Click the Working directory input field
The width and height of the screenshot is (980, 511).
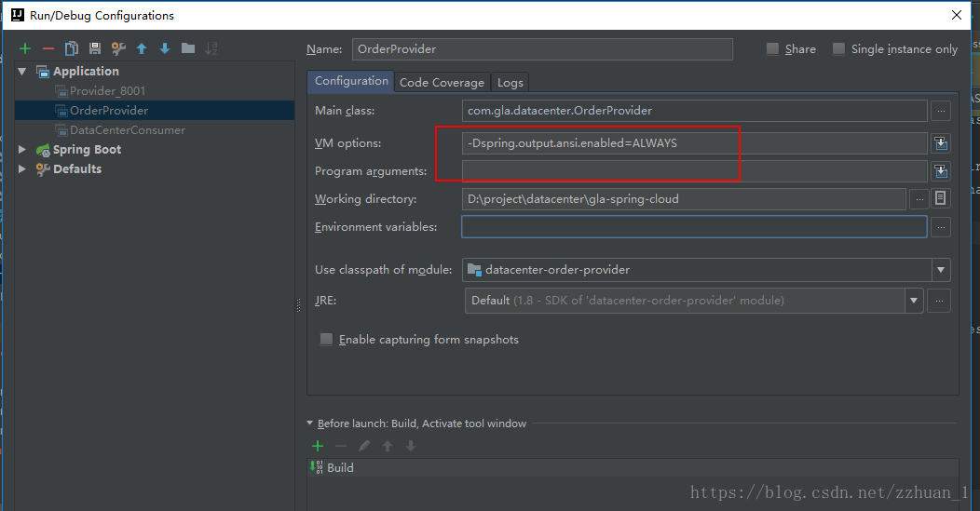coord(684,199)
